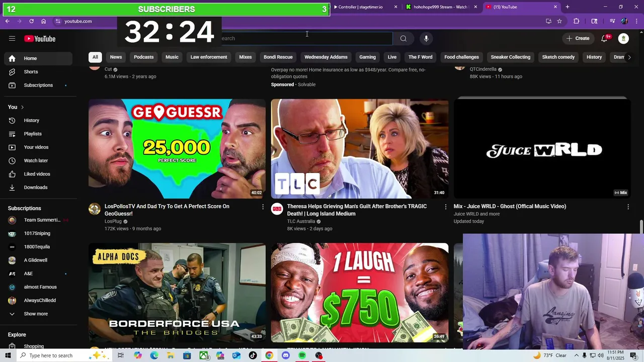Open LosPlug channel avatar
The image size is (644, 362).
95,209
